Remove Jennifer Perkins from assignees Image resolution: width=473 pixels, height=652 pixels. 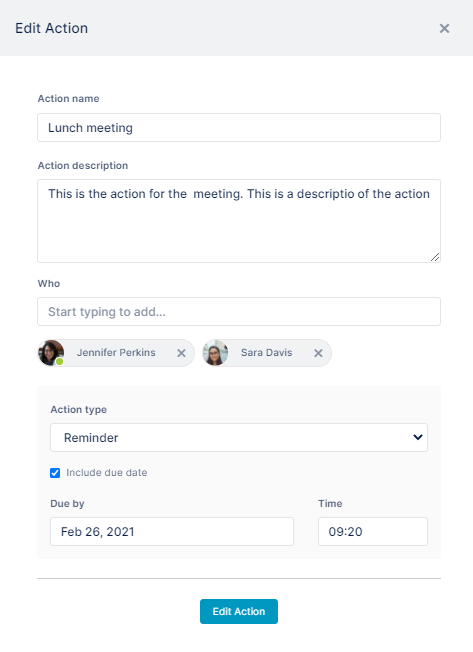coord(181,353)
